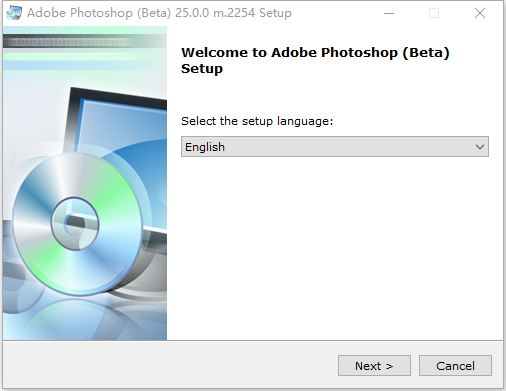
Task: Click the "Select the setup language:" label
Action: click(x=257, y=121)
